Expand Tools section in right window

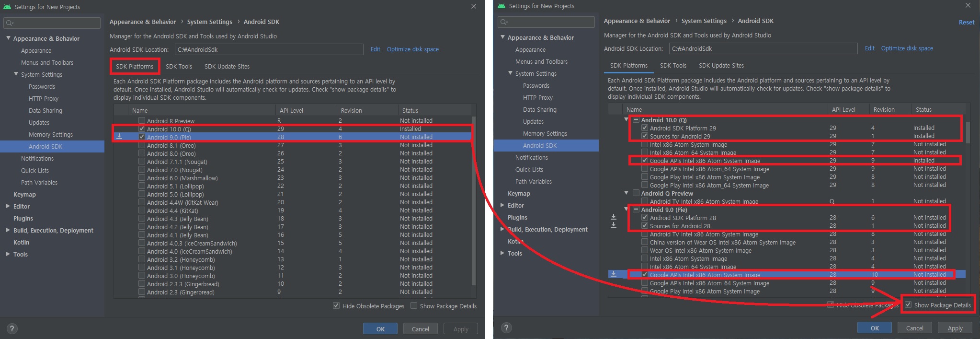tap(502, 253)
